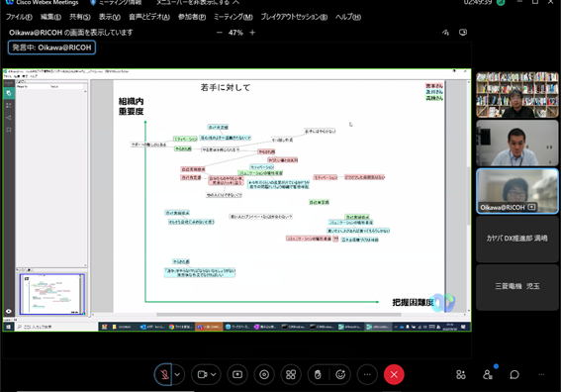The image size is (561, 392).
Task: Open the ブレイクアウトセッション(B) menu
Action: coord(294,17)
